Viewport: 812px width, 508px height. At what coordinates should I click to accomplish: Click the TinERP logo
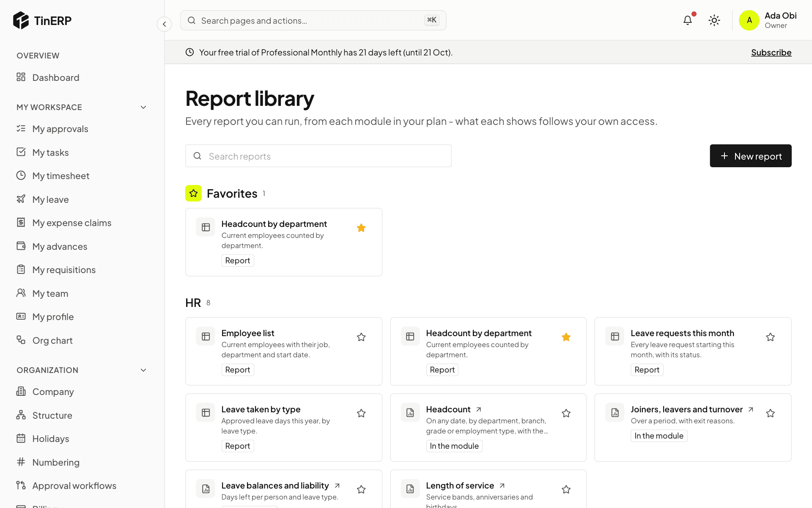pyautogui.click(x=42, y=20)
